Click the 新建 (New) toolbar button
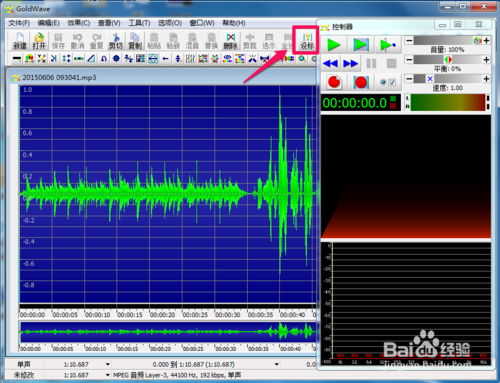 click(20, 41)
